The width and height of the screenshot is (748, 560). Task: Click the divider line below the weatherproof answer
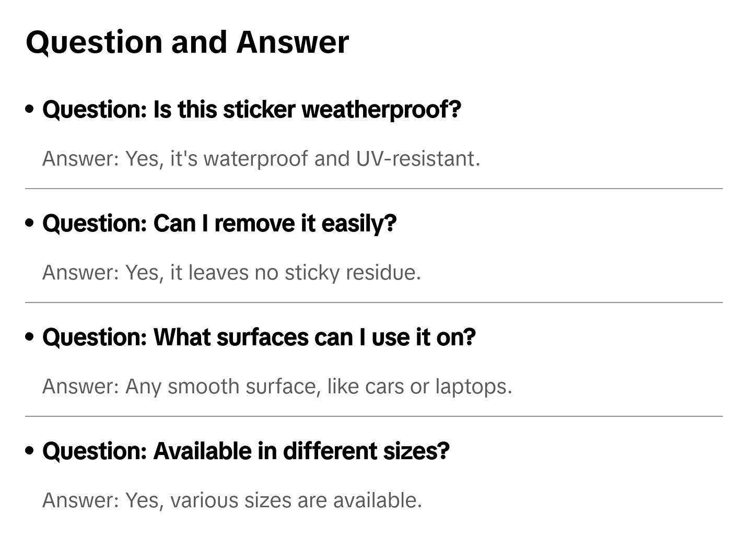point(373,189)
